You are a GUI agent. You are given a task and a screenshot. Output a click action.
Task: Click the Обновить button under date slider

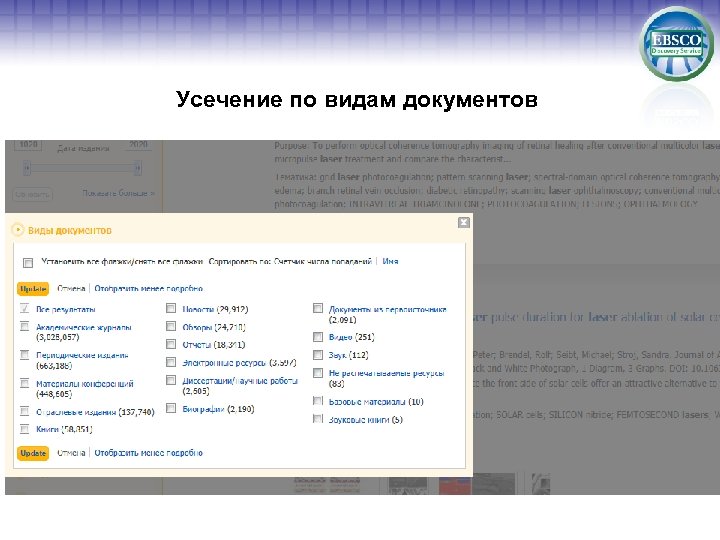point(32,194)
